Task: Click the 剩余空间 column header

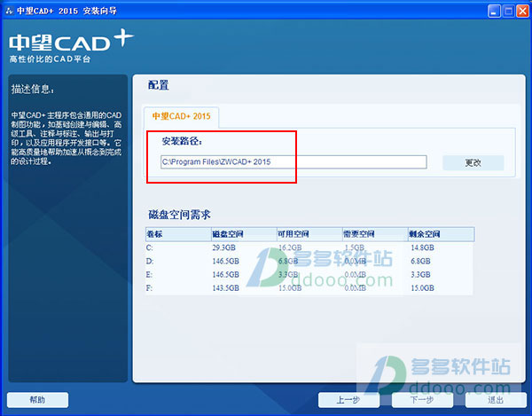Action: (x=441, y=234)
